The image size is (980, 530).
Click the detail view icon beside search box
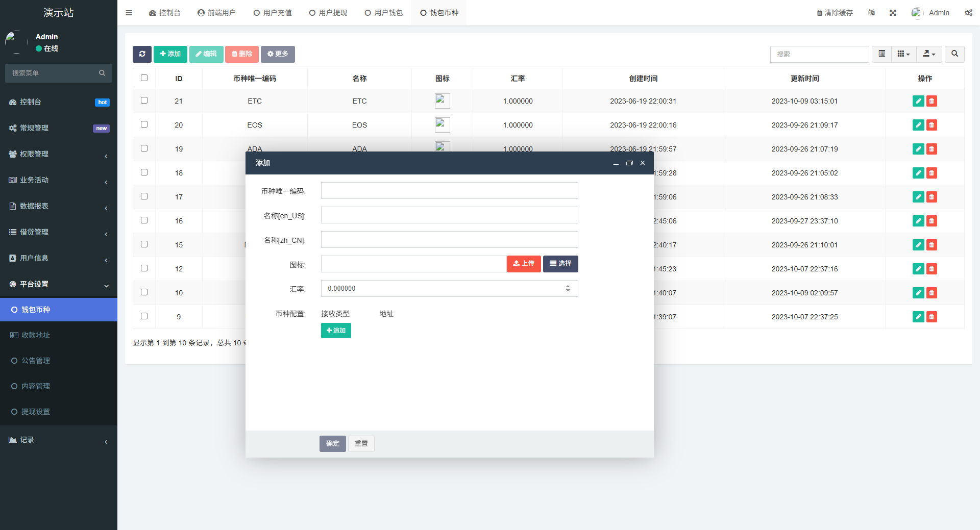(881, 54)
